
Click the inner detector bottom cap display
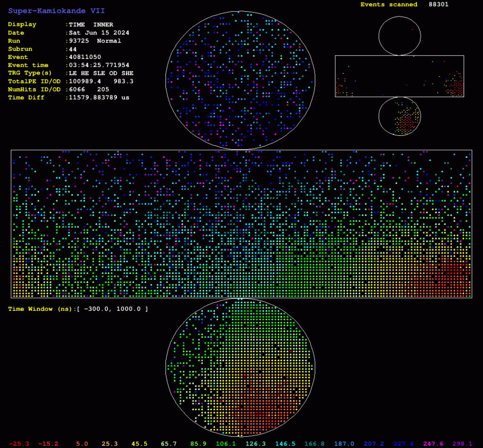pyautogui.click(x=240, y=367)
